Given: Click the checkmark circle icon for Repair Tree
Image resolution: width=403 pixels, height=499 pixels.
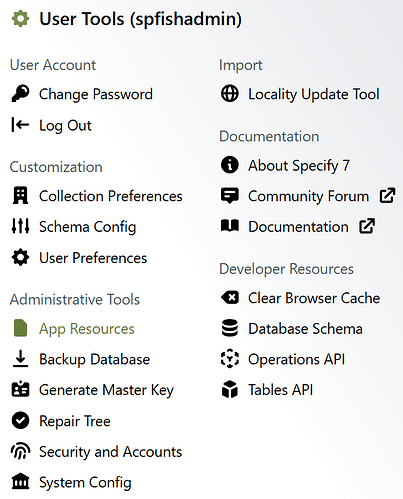Looking at the screenshot, I should click(20, 421).
